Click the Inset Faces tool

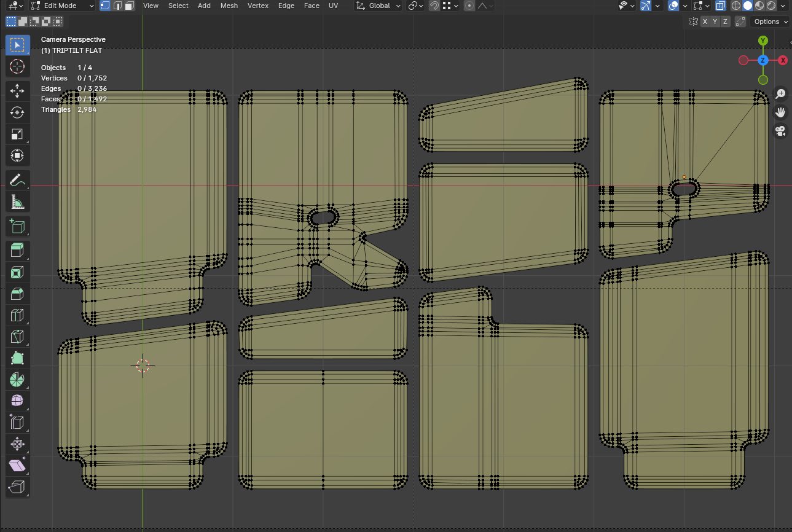(x=17, y=272)
